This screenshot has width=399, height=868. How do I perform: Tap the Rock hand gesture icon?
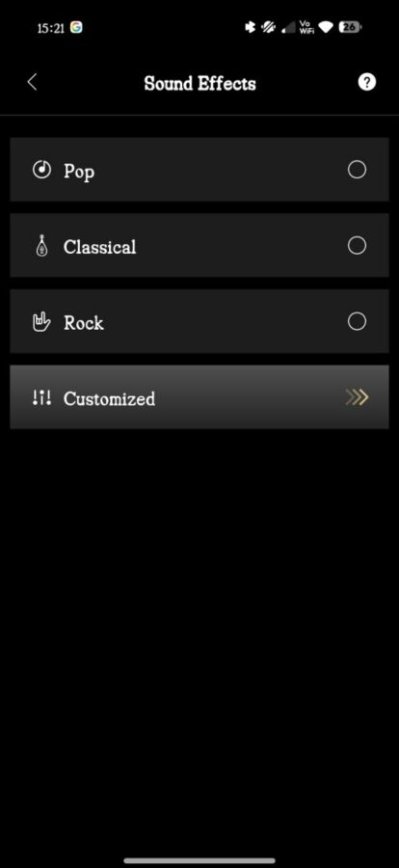(41, 321)
